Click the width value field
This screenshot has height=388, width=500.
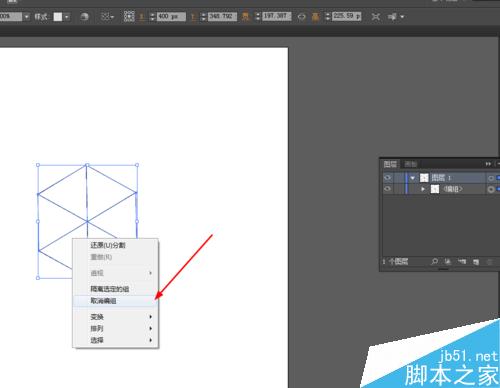(277, 16)
